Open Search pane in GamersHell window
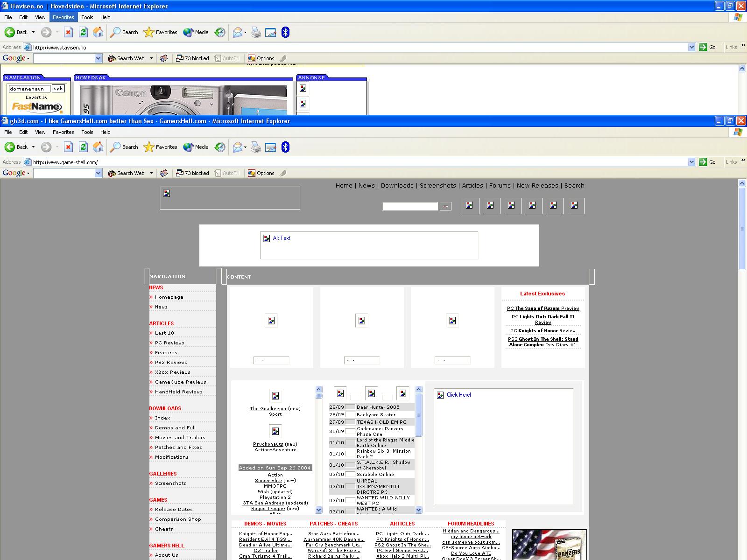The width and height of the screenshot is (747, 560). tap(124, 147)
